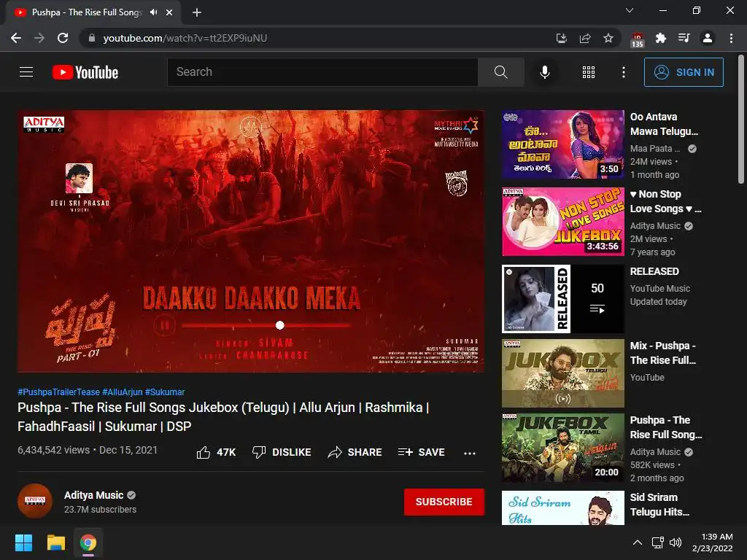This screenshot has height=560, width=747.
Task: Open YouTube settings three-dot menu
Action: [x=624, y=72]
